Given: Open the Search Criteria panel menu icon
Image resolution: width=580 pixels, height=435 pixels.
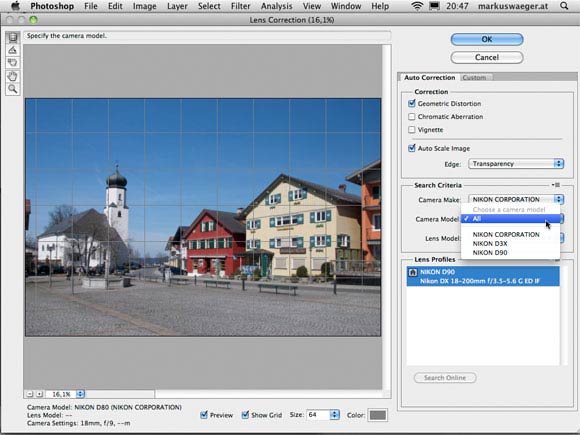Looking at the screenshot, I should click(x=556, y=185).
